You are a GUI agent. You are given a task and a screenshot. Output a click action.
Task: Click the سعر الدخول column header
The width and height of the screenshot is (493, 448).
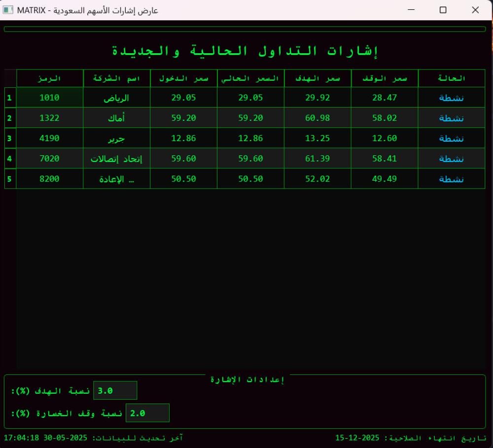(183, 78)
